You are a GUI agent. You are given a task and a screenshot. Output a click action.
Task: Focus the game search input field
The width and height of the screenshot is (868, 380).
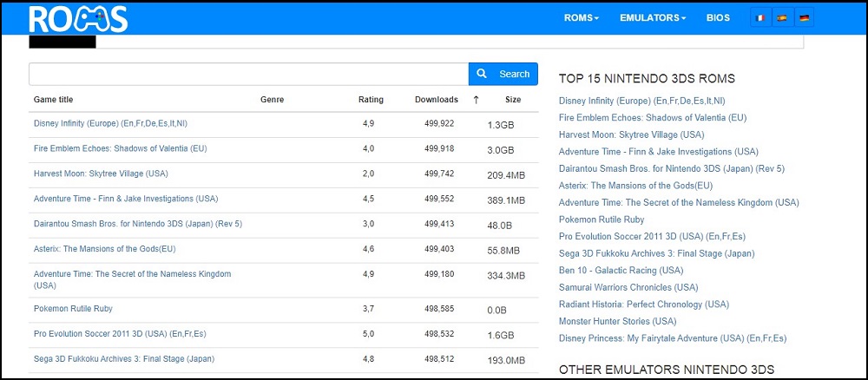(248, 74)
